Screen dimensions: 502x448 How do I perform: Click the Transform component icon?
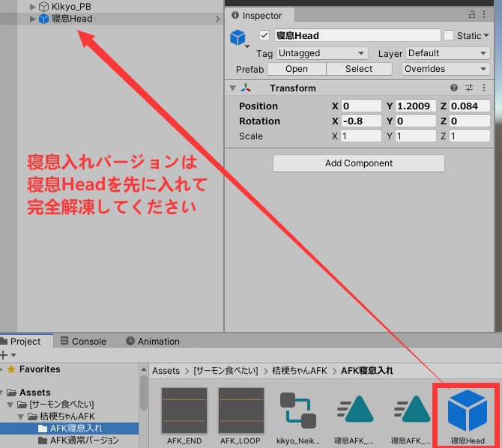point(246,88)
